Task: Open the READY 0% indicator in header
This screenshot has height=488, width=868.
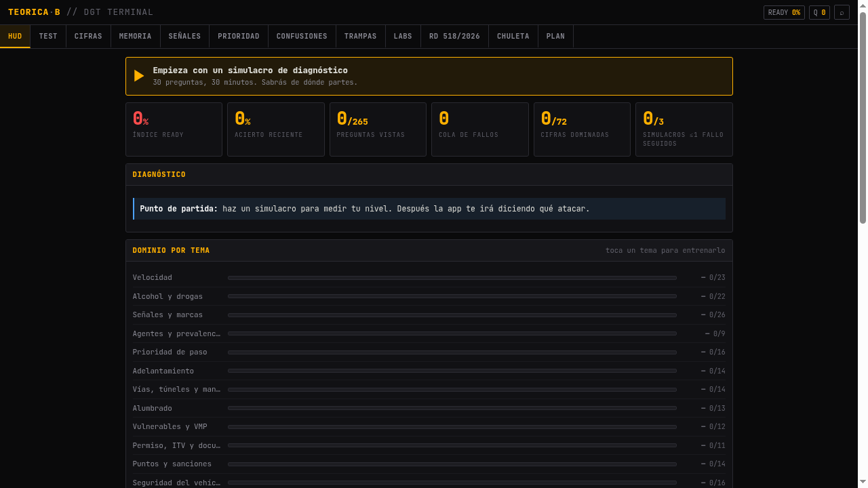Action: pyautogui.click(x=784, y=12)
